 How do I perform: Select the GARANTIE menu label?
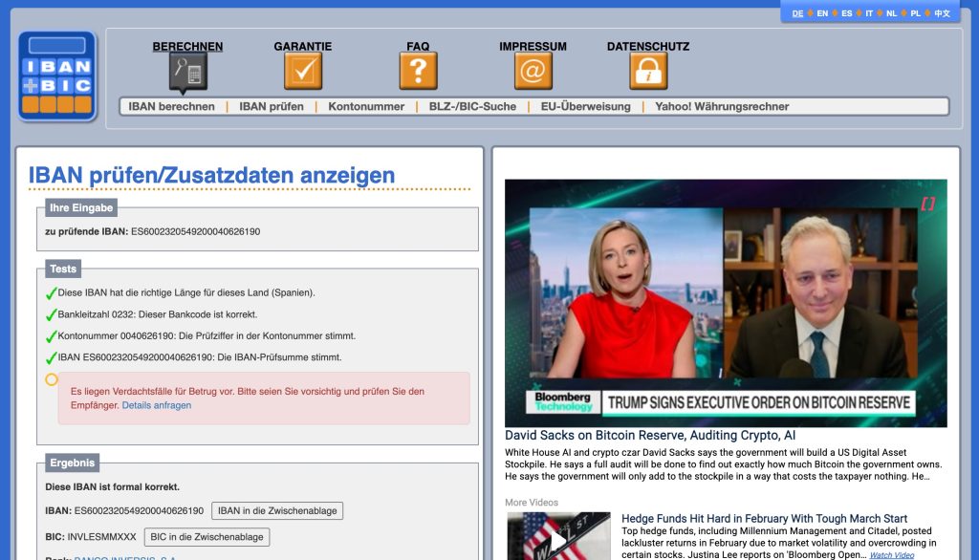303,46
